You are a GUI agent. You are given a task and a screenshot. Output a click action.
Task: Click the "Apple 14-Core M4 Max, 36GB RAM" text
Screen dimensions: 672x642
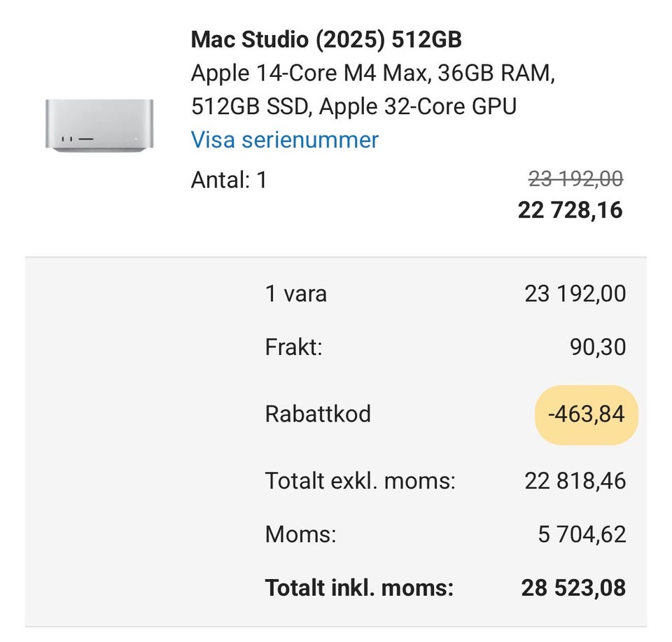(x=372, y=74)
